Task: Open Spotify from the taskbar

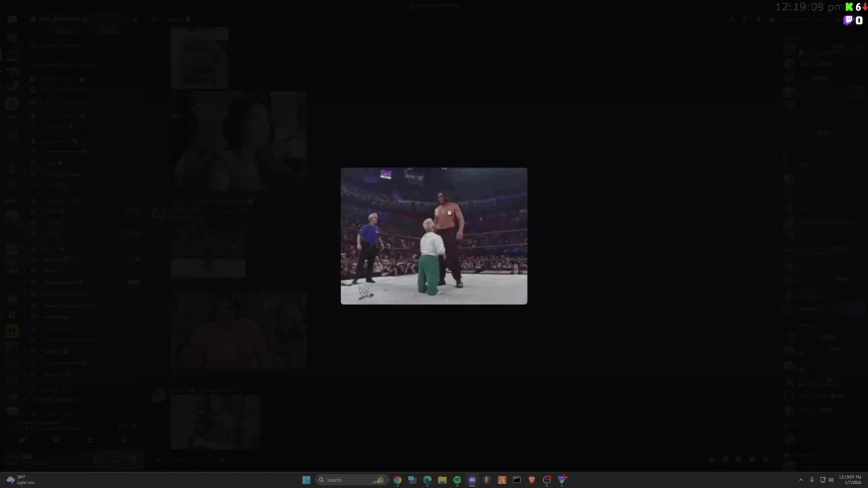Action: (457, 480)
